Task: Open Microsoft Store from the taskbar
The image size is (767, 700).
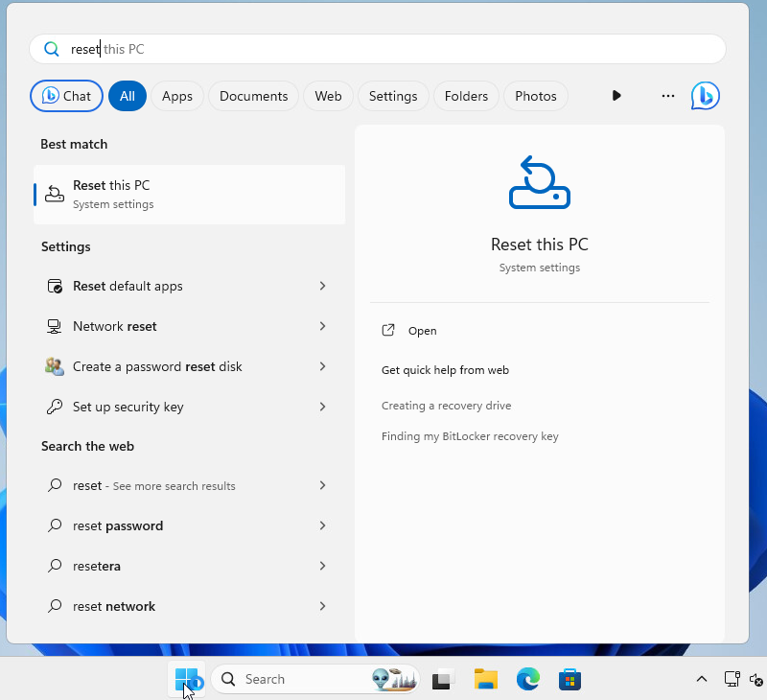Action: (x=569, y=680)
